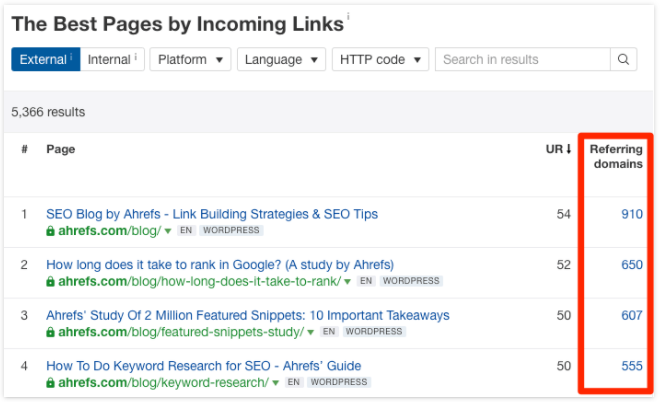Open the featured-snippets-study URL

[x=181, y=332]
